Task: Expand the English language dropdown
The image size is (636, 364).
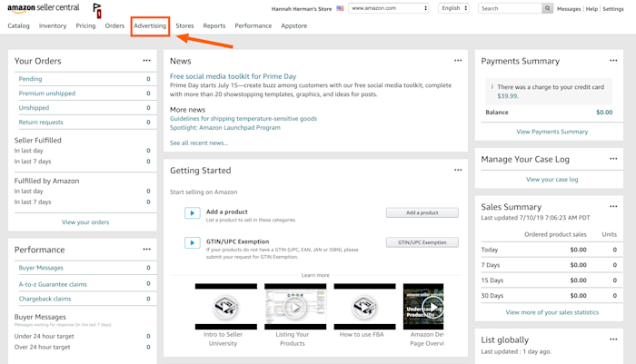Action: (454, 8)
